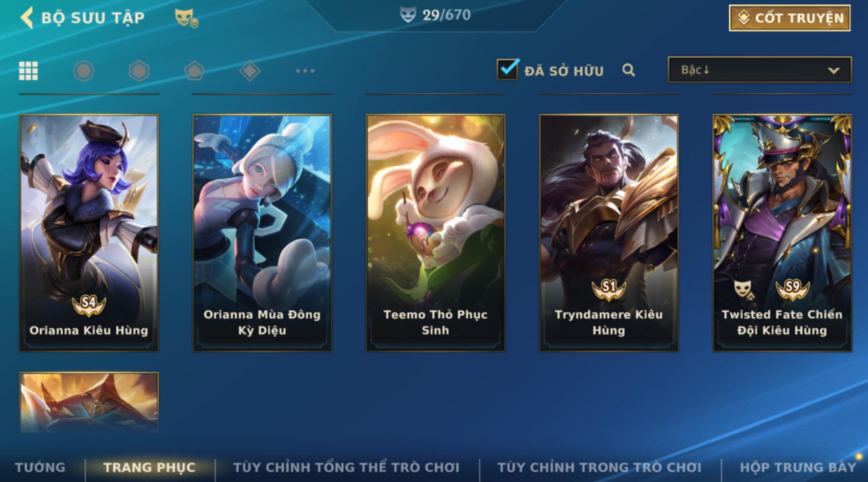The image size is (868, 482).
Task: Switch to the Tướng tab
Action: [x=40, y=467]
